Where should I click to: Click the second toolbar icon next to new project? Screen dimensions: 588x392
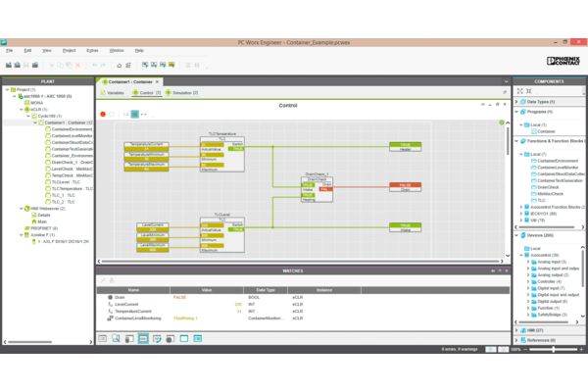(x=18, y=66)
